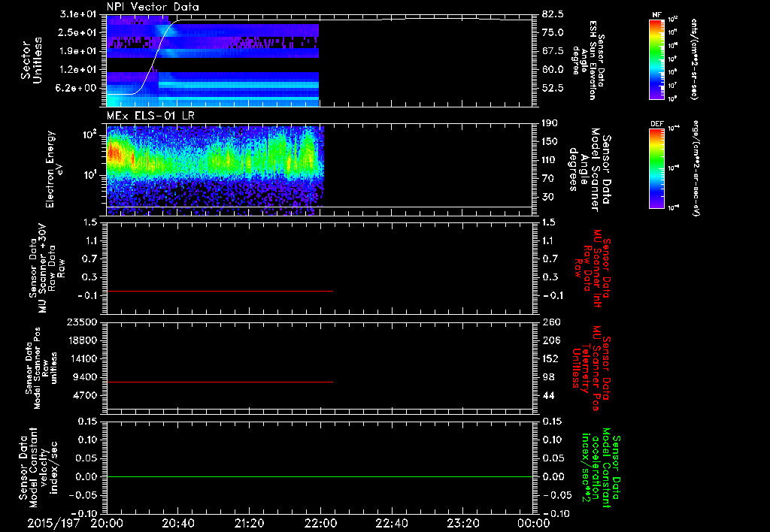770x532 pixels.
Task: Click the green 'Model Constant acceleration' label
Action: click(600, 468)
